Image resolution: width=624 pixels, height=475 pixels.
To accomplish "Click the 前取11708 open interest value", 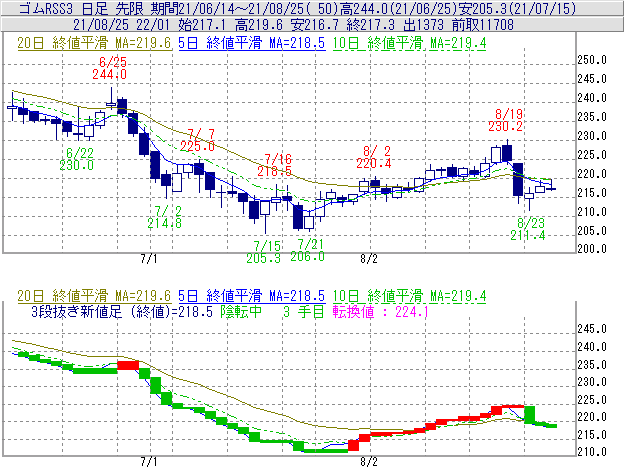I will click(x=483, y=25).
